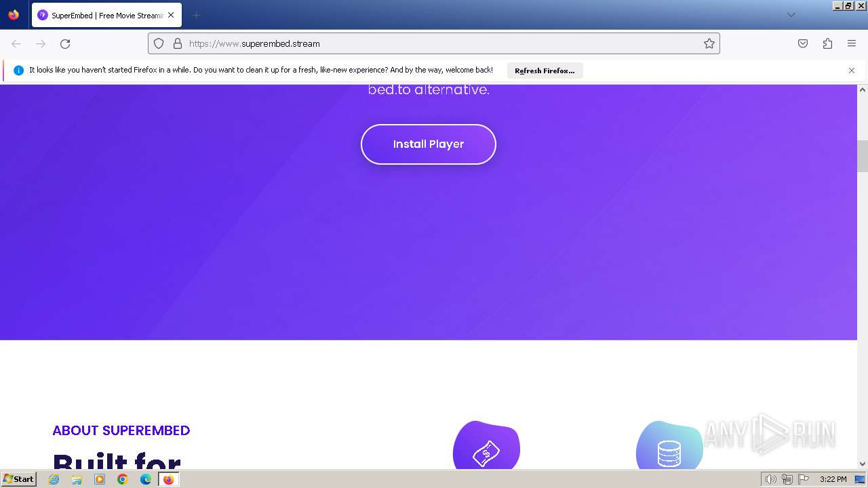Screen dimensions: 868x488
Task: Open the Extensions menu
Action: 827,43
